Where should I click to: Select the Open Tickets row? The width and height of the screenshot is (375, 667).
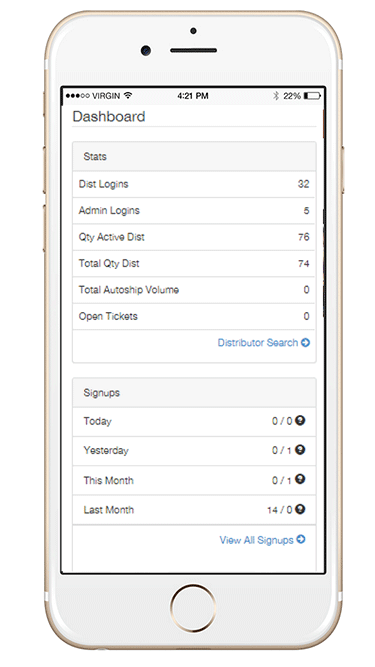pyautogui.click(x=194, y=316)
